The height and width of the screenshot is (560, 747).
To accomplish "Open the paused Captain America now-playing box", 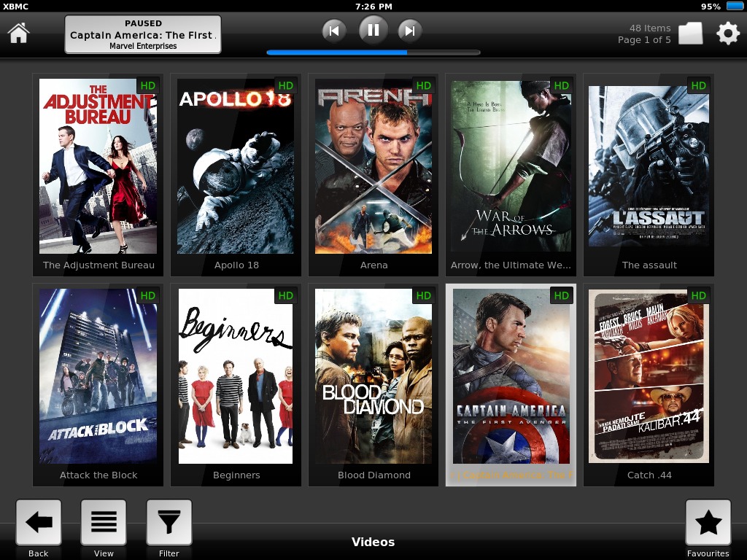I will pyautogui.click(x=143, y=34).
